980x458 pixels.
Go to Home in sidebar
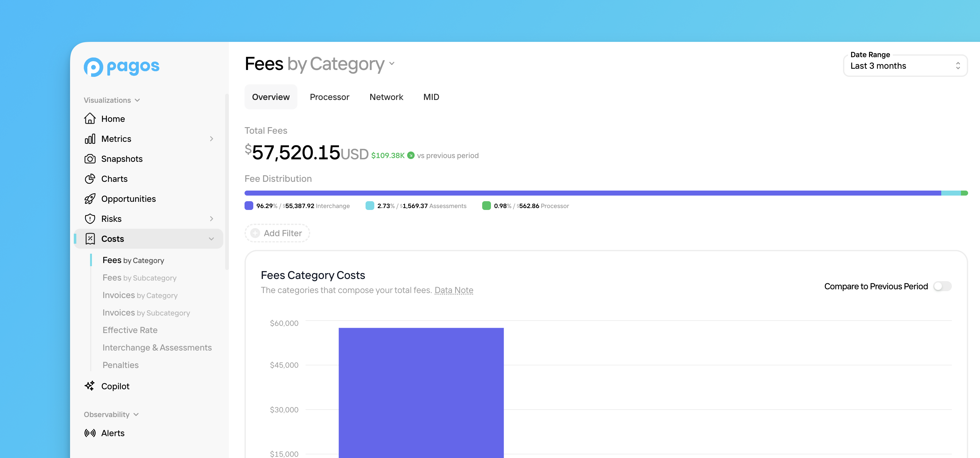[x=113, y=119]
